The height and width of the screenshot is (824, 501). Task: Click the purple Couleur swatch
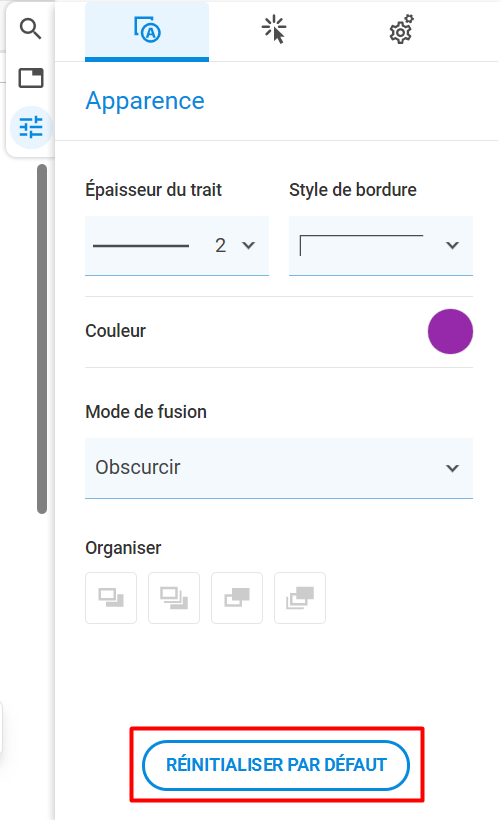tap(450, 332)
